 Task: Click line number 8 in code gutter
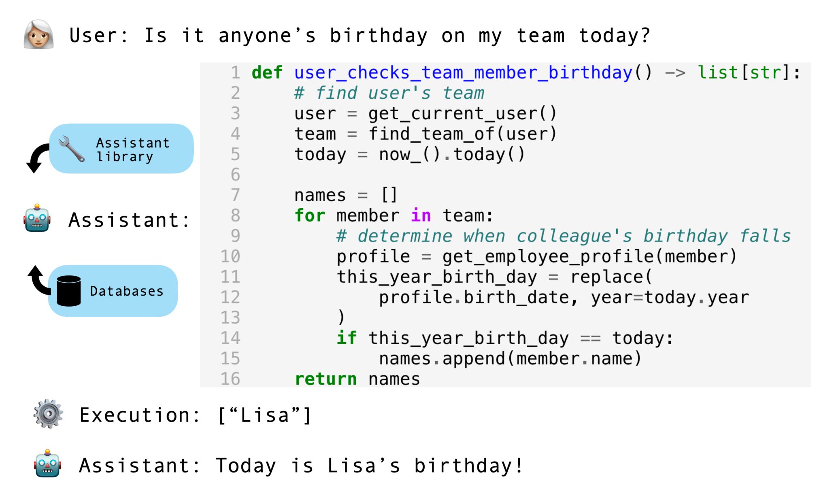(235, 216)
